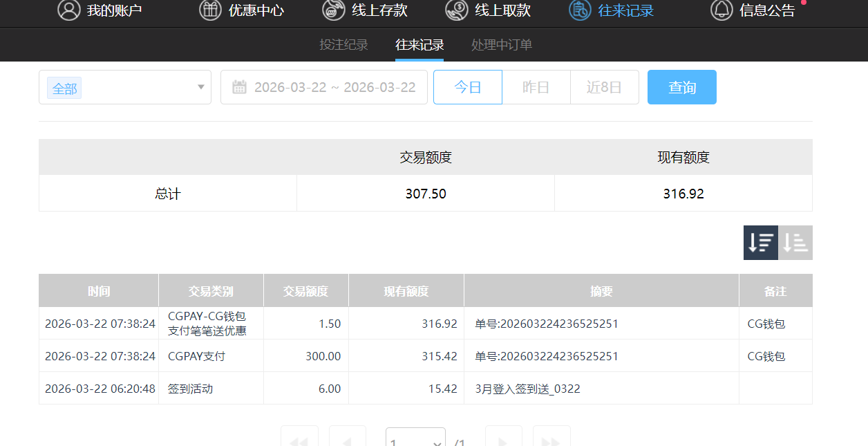The height and width of the screenshot is (446, 868).
Task: Select the 今日 date filter
Action: (x=467, y=86)
